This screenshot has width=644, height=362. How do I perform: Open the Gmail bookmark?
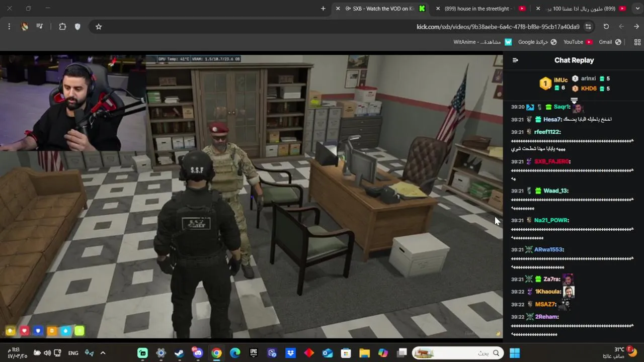pos(610,42)
